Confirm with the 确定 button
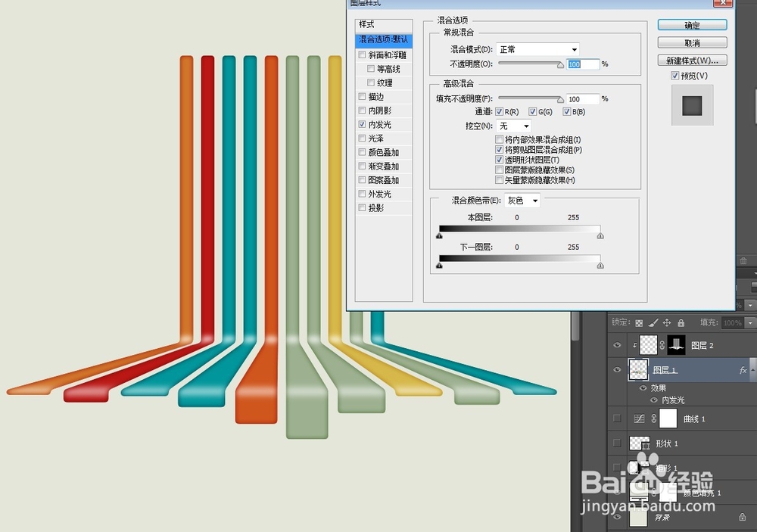Image resolution: width=757 pixels, height=532 pixels. pos(693,25)
